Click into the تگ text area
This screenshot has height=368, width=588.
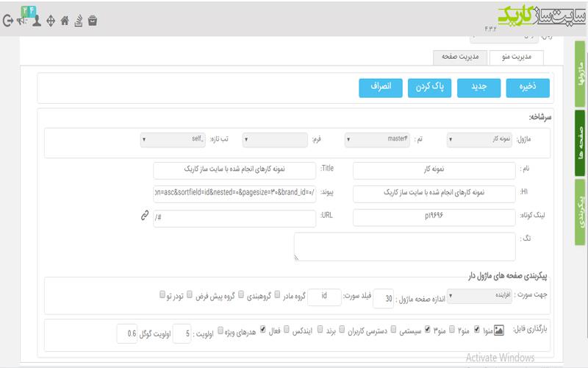click(405, 247)
